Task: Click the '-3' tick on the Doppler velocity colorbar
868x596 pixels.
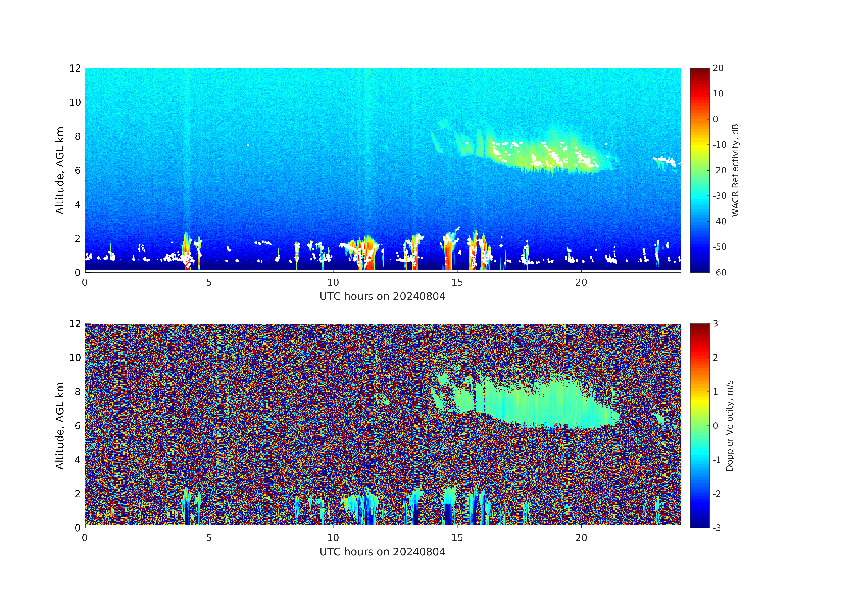Action: pos(717,528)
